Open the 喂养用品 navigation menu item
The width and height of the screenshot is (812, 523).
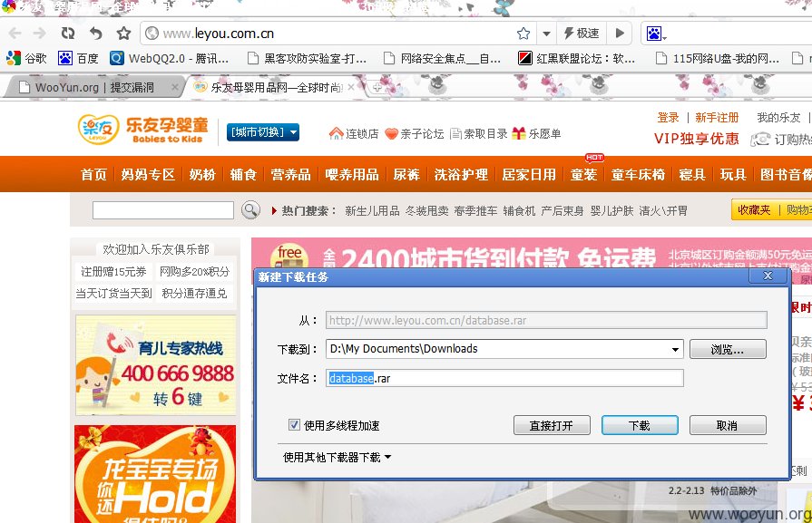tap(352, 175)
